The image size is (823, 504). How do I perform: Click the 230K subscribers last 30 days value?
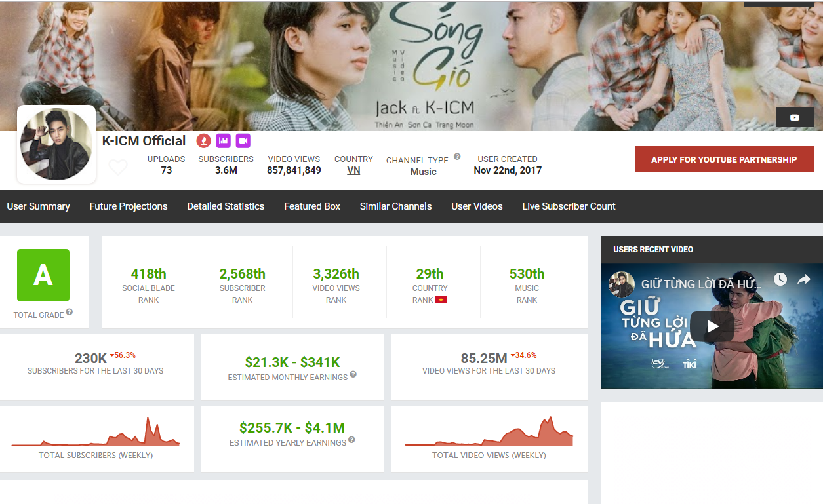point(90,359)
